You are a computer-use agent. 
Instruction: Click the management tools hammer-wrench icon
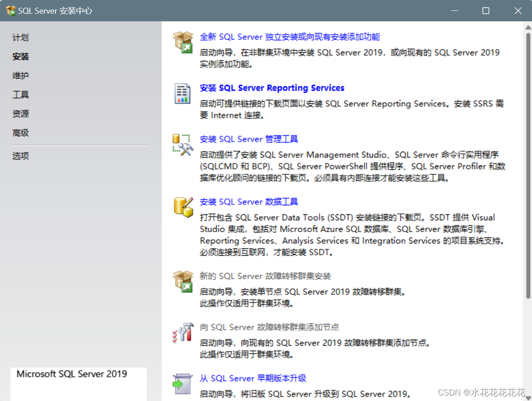point(183,145)
